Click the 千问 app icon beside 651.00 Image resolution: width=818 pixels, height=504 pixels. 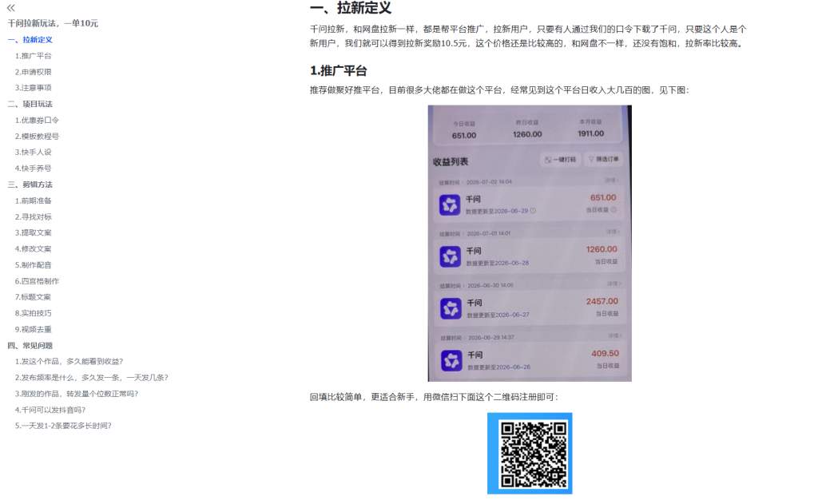tap(450, 205)
